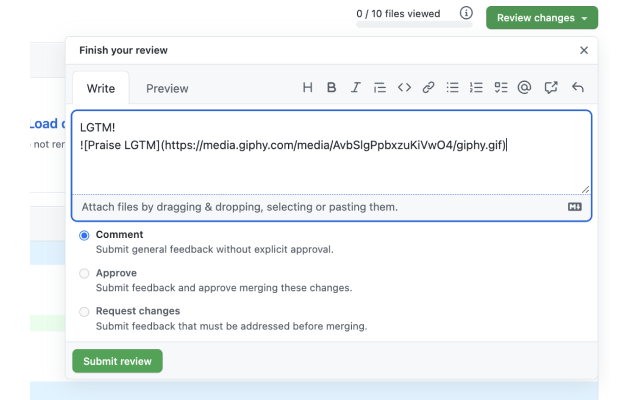Add a task list
Screen dimensions: 640x400
click(502, 88)
